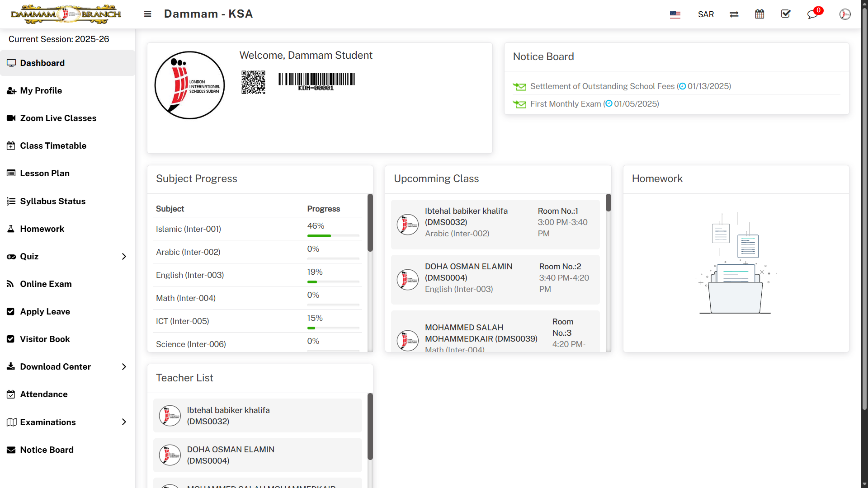Select SAR currency selector
This screenshot has width=868, height=488.
pyautogui.click(x=706, y=14)
